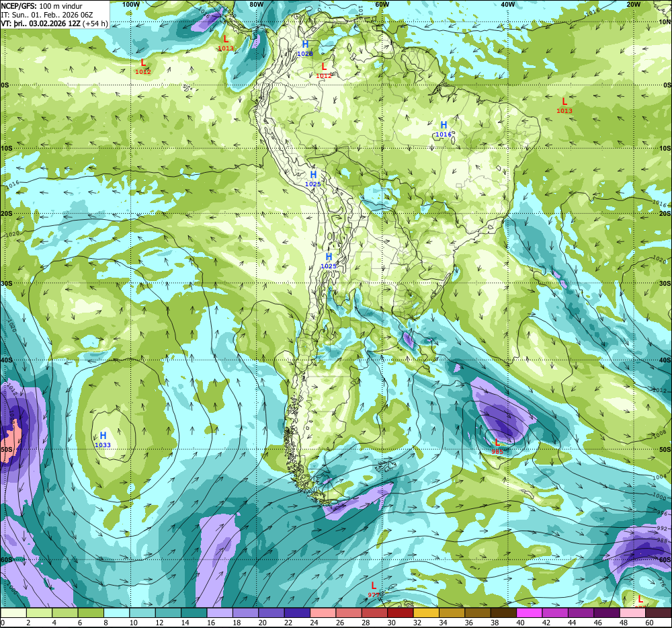This screenshot has height=628, width=672.
Task: Pick the pale yellow 0–2 legend swatch
Action: click(x=13, y=613)
